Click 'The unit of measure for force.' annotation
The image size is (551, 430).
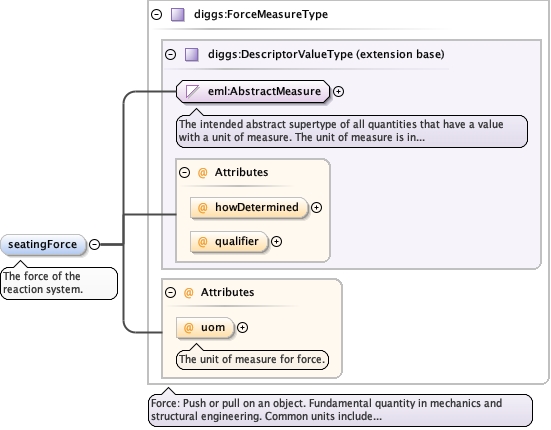point(252,359)
